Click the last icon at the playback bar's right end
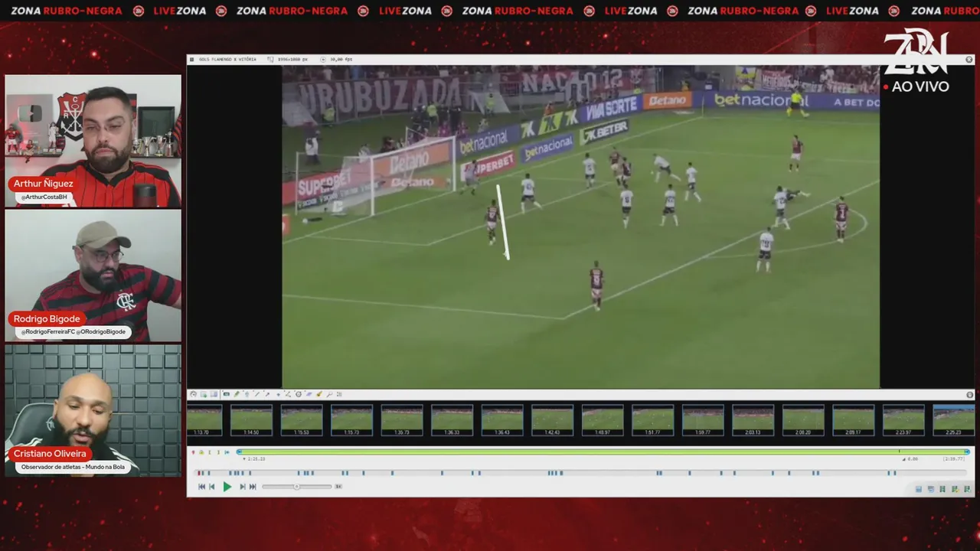This screenshot has width=980, height=551. pos(967,489)
